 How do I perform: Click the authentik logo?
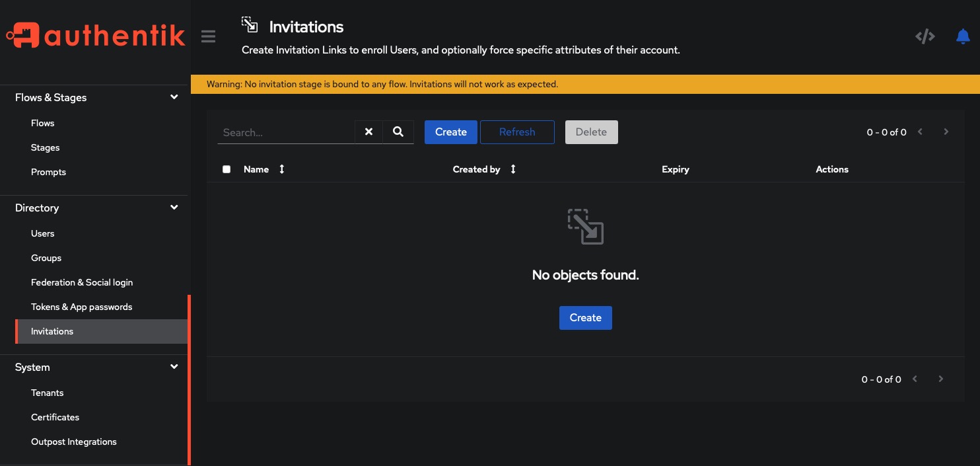pyautogui.click(x=95, y=36)
